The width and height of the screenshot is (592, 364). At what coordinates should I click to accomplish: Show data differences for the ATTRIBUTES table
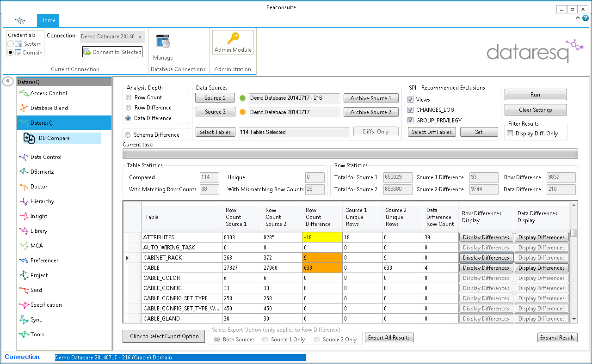coord(541,237)
